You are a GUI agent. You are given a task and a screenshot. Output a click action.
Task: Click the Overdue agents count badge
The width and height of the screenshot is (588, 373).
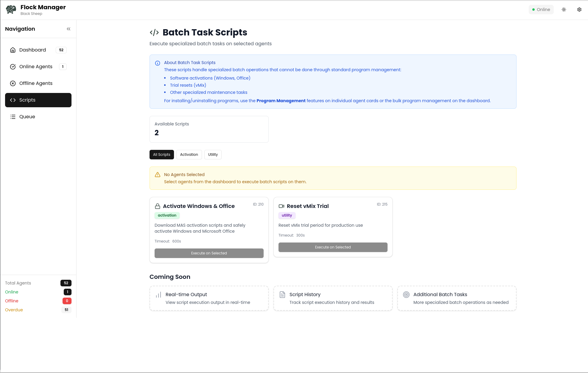[x=66, y=310]
